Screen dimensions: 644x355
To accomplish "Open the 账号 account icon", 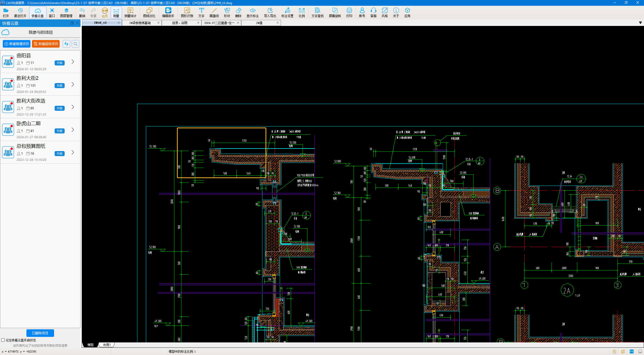I will (x=362, y=12).
